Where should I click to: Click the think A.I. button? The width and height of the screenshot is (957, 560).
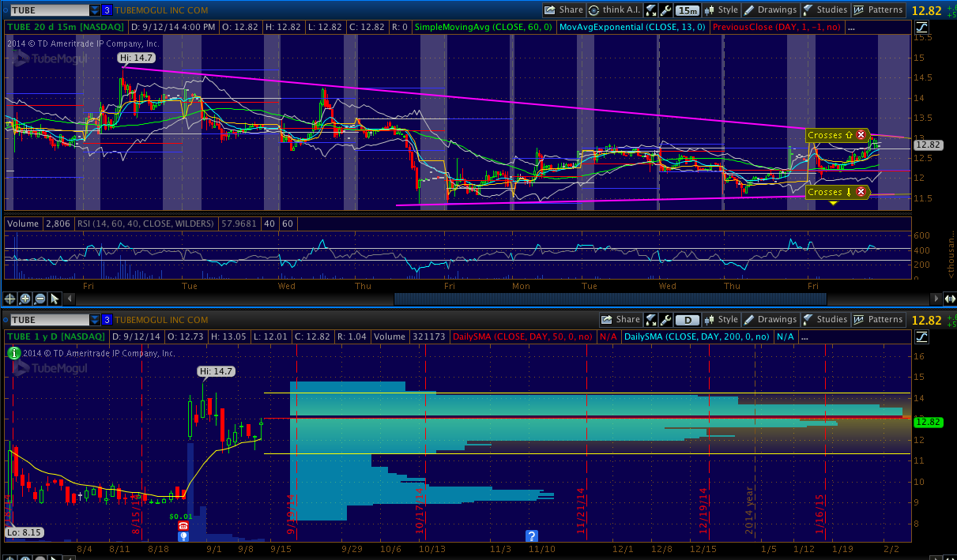[614, 10]
